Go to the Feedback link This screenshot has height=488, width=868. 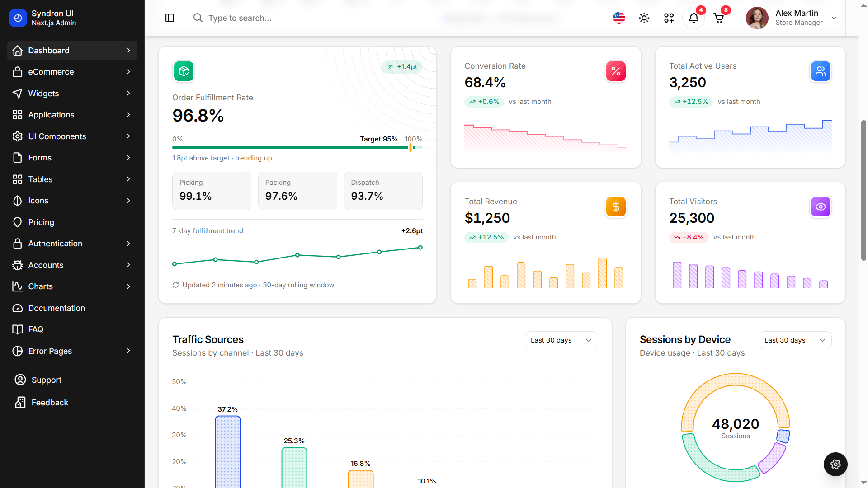click(72, 402)
